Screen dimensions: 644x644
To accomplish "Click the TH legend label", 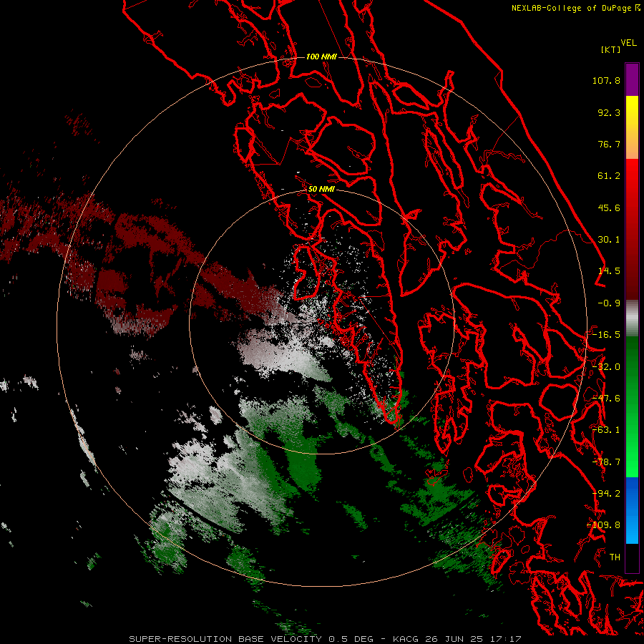I will pos(615,557).
